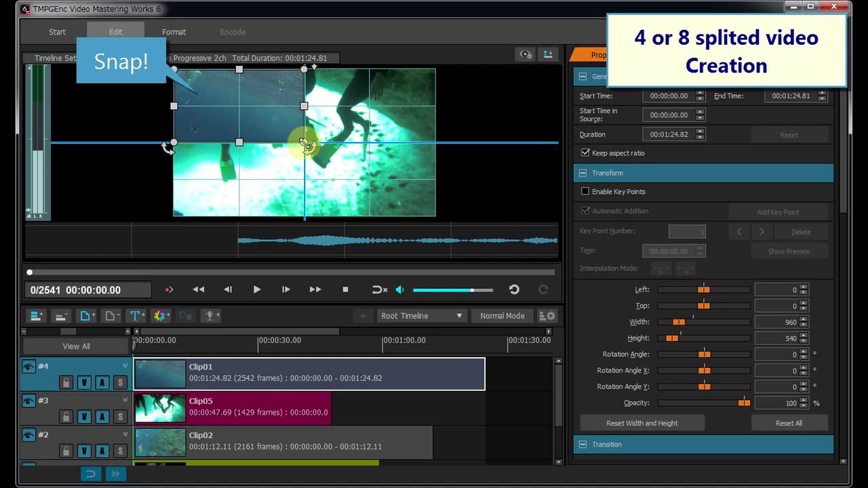The width and height of the screenshot is (868, 488).
Task: Click the back arrow left of Root Timeline
Action: [x=363, y=316]
